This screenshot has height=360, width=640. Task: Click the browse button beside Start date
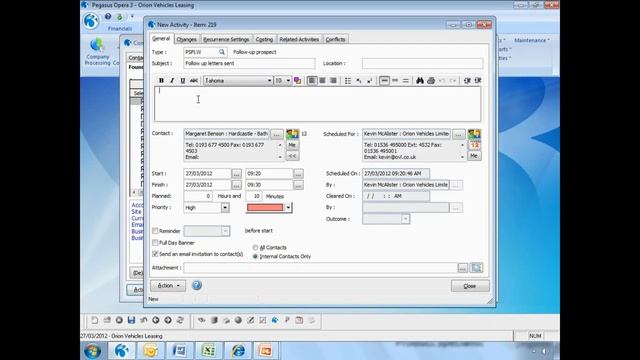(x=236, y=174)
